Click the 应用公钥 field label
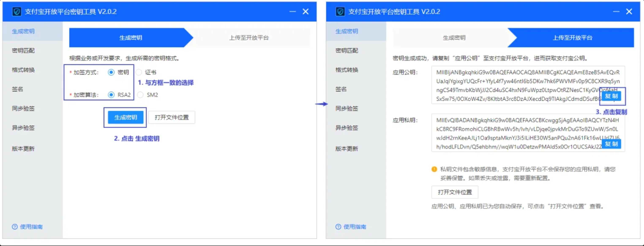This screenshot has width=644, height=246. (x=405, y=72)
